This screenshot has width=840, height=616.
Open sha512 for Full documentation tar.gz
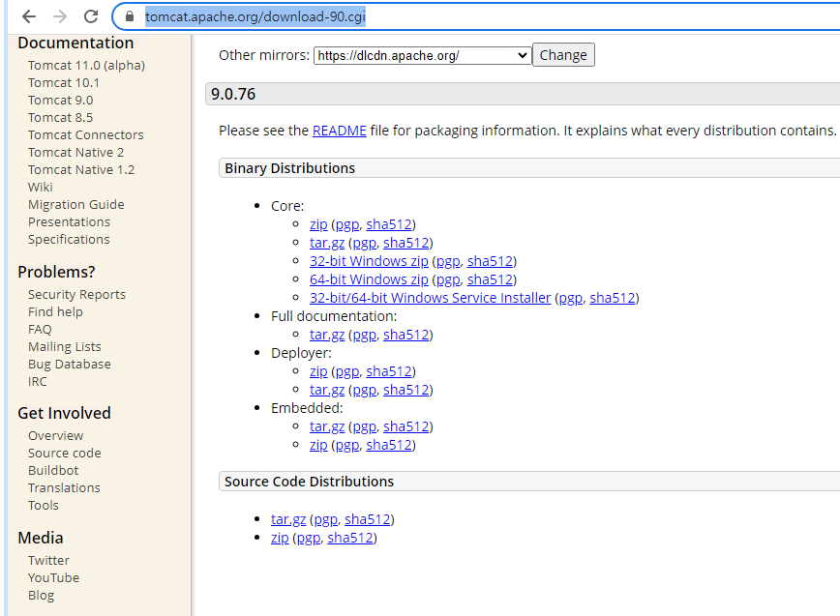click(406, 335)
